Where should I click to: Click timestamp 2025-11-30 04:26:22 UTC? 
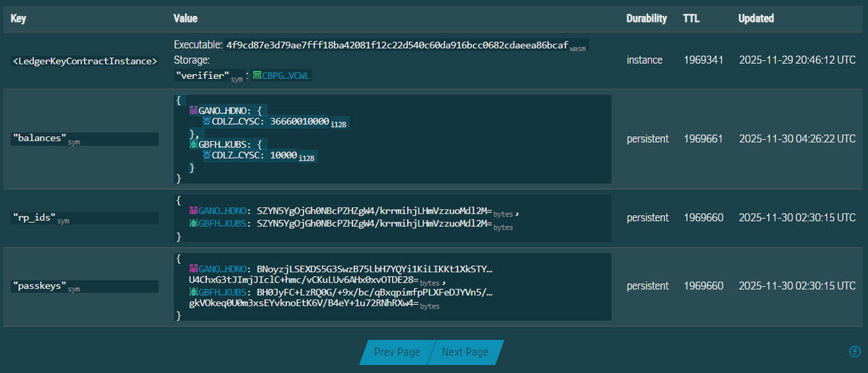[797, 138]
